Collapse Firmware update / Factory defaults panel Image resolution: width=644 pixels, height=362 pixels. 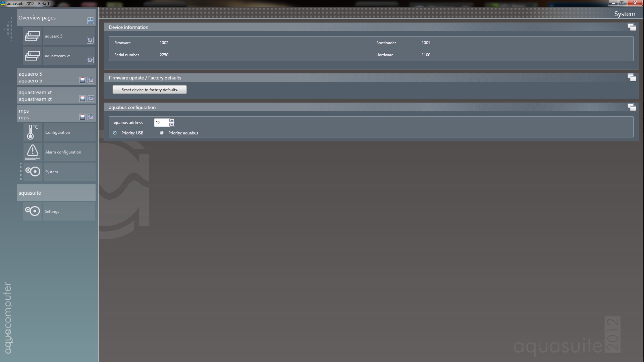(632, 78)
